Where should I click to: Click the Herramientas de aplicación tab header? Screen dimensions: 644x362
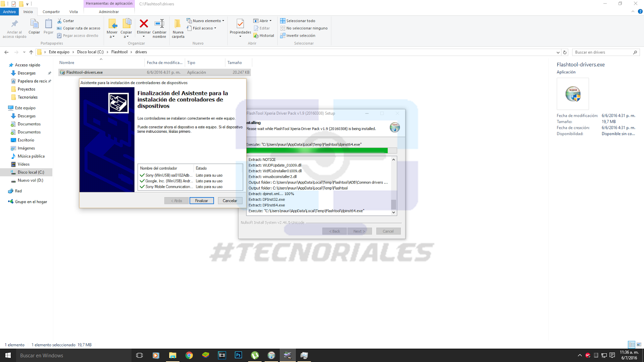(109, 4)
